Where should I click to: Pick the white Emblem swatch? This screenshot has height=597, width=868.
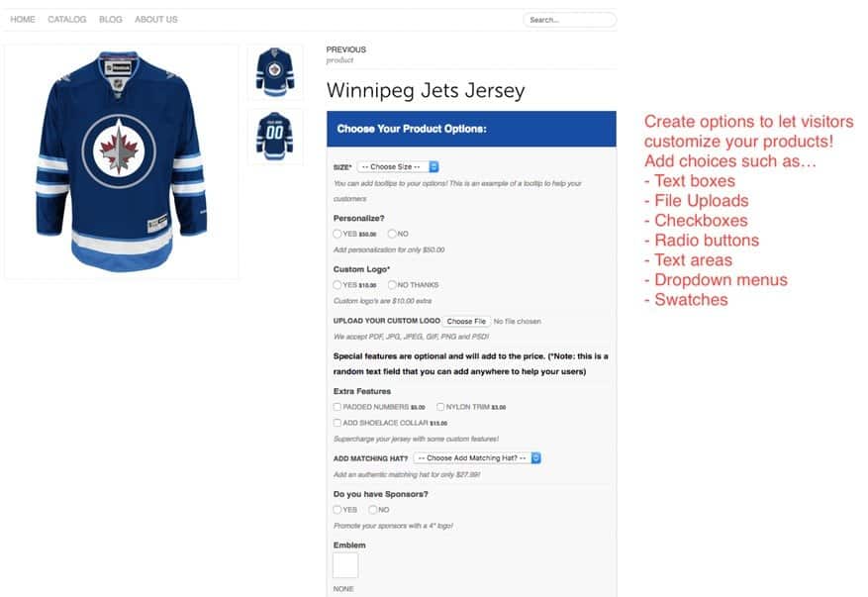click(345, 565)
